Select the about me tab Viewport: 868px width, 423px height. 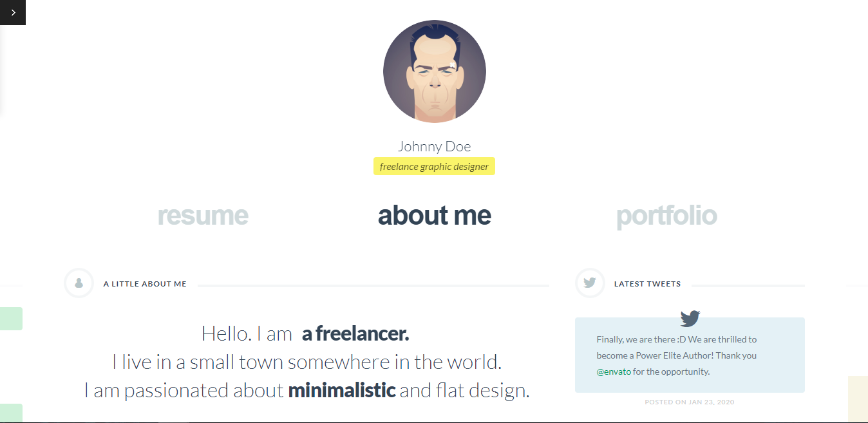(435, 216)
